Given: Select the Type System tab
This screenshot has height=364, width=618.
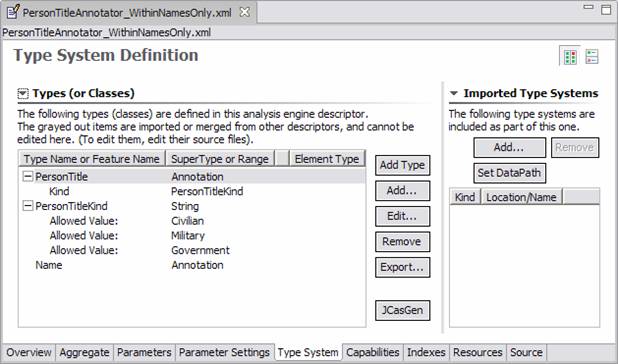Looking at the screenshot, I should pos(308,352).
